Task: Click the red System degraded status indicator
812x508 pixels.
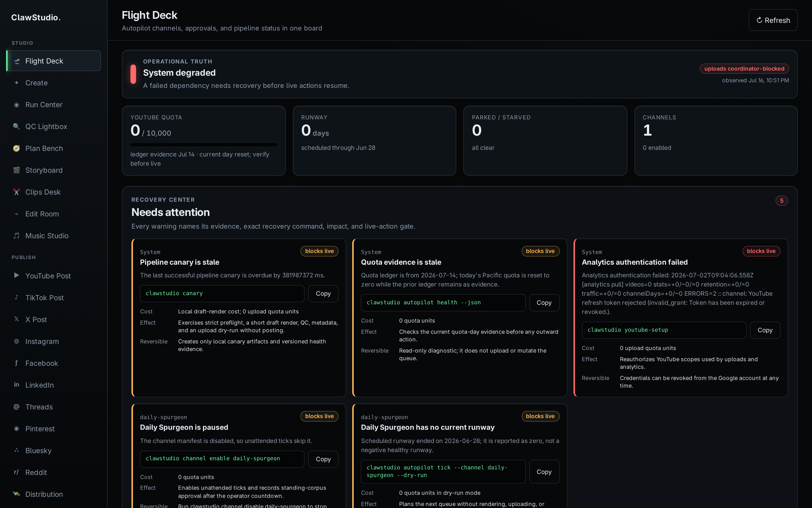Action: coord(133,74)
